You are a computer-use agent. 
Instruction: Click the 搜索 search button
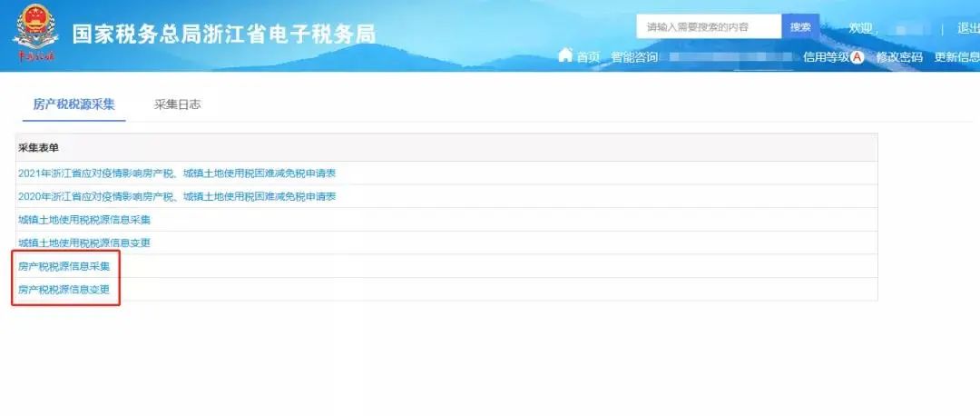point(800,27)
